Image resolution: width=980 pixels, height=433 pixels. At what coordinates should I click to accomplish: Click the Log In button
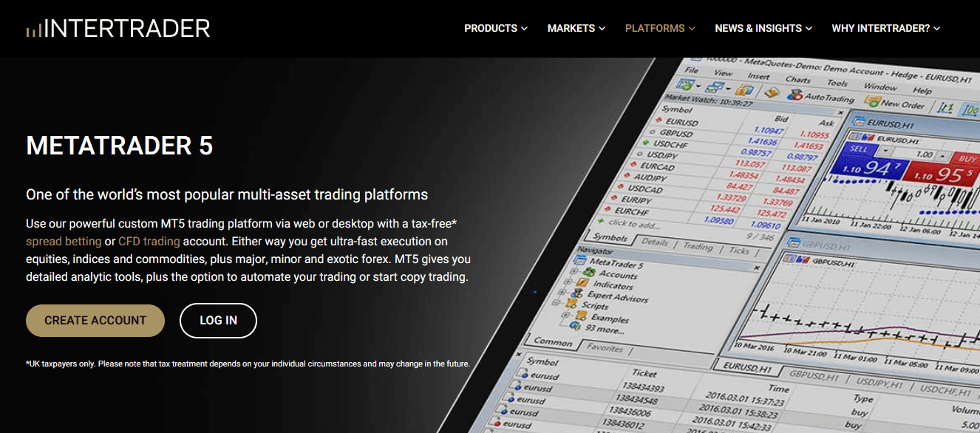click(x=218, y=321)
